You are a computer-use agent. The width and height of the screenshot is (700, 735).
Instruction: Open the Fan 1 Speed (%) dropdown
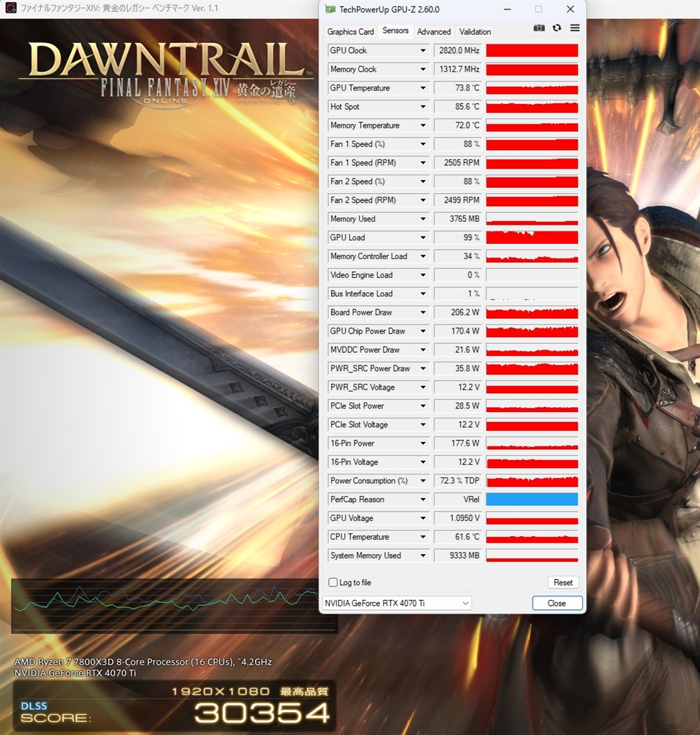point(423,144)
